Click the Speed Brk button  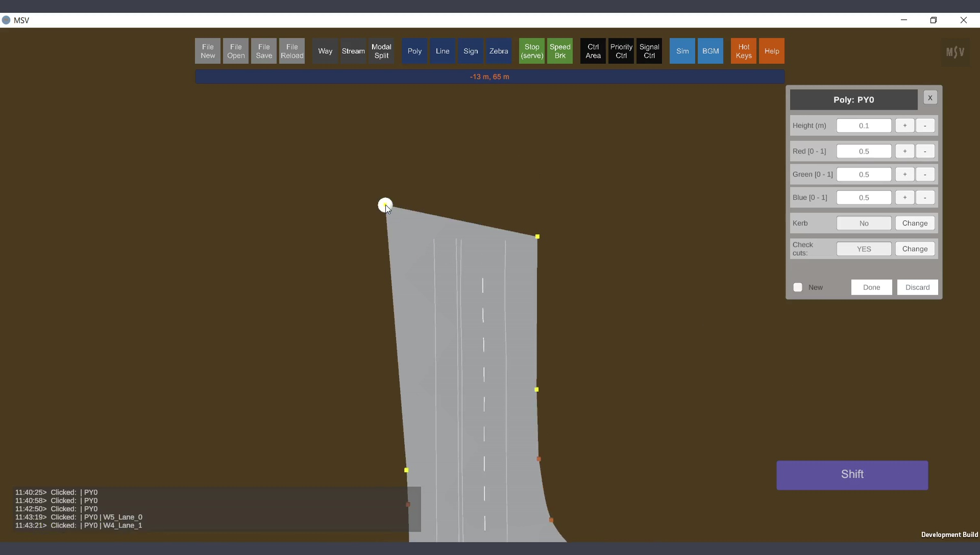pos(559,51)
